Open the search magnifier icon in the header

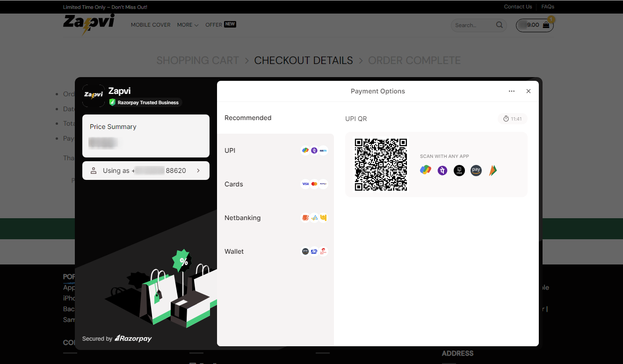[x=499, y=25]
